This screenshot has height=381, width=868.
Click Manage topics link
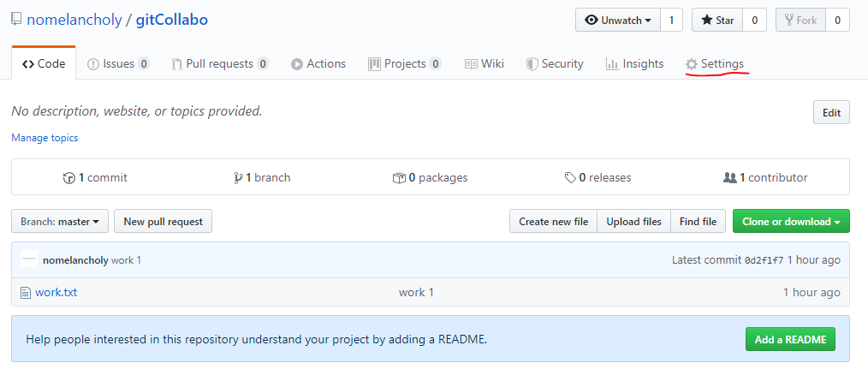(45, 138)
